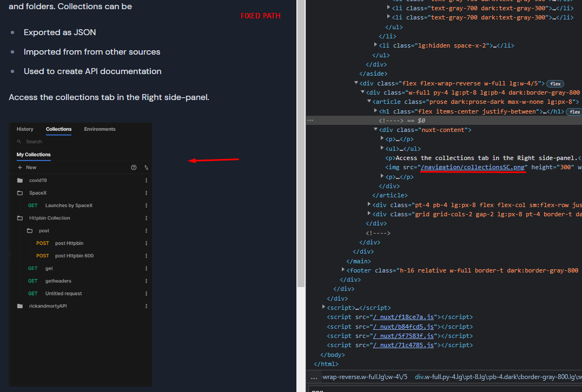The image size is (582, 392).
Task: Collapse the div w-full py-4 node
Action: point(362,91)
